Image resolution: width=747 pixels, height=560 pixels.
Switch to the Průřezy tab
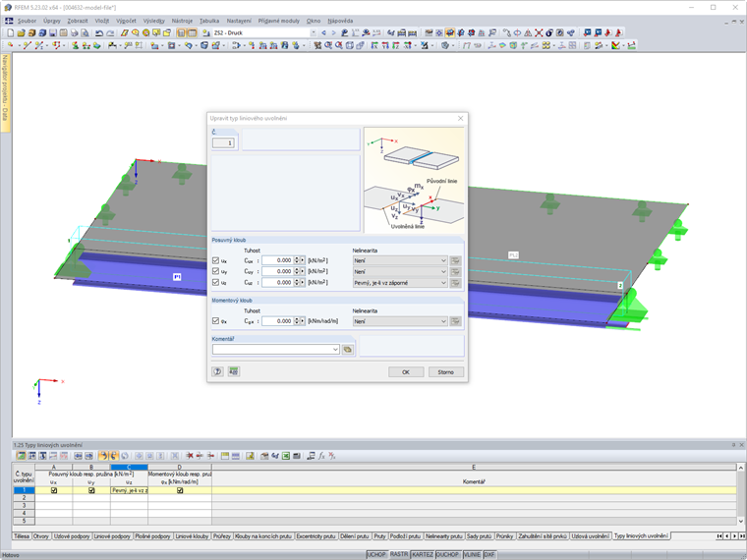click(221, 536)
